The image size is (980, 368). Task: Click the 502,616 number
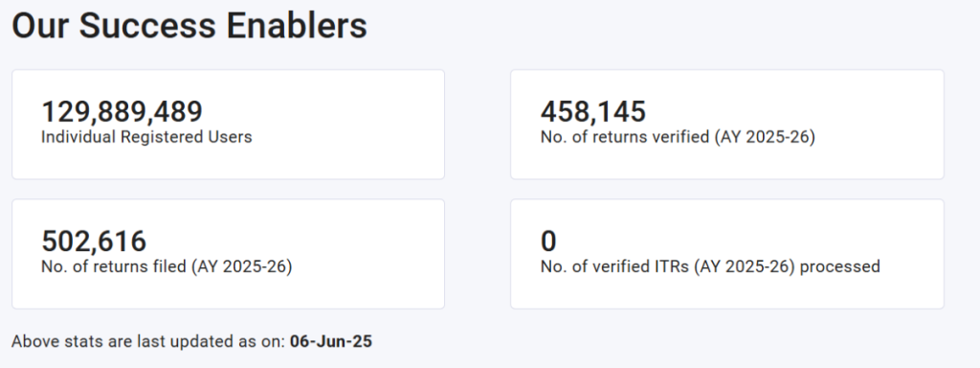(x=95, y=241)
